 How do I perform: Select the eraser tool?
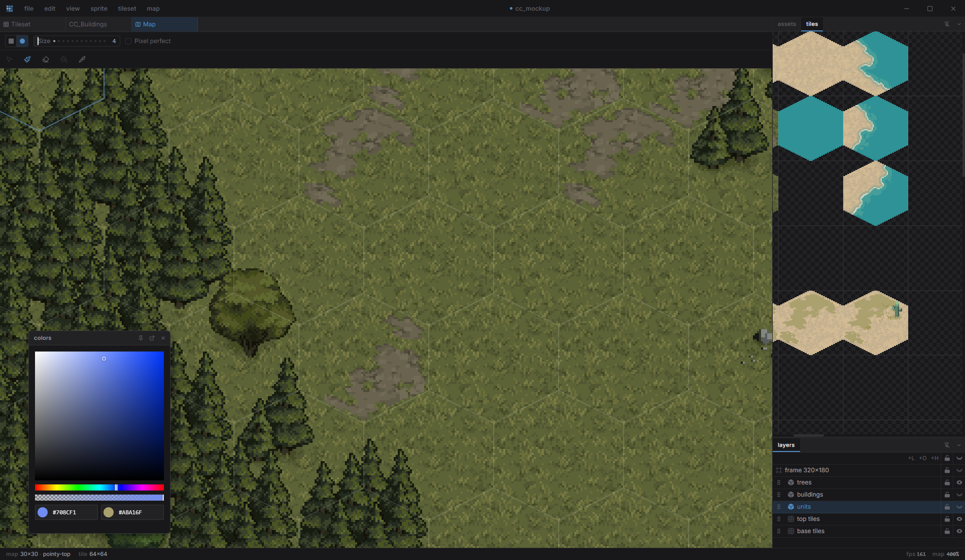pos(46,59)
